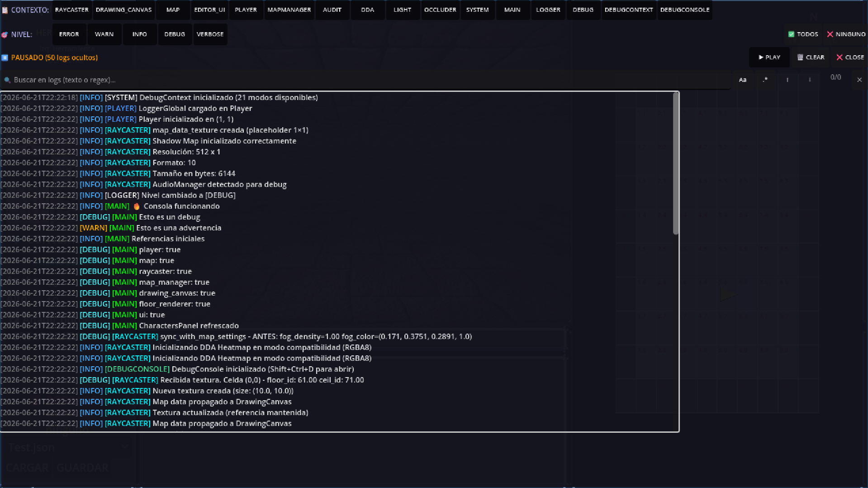Open Test.json dropdown in background editor

click(68, 447)
